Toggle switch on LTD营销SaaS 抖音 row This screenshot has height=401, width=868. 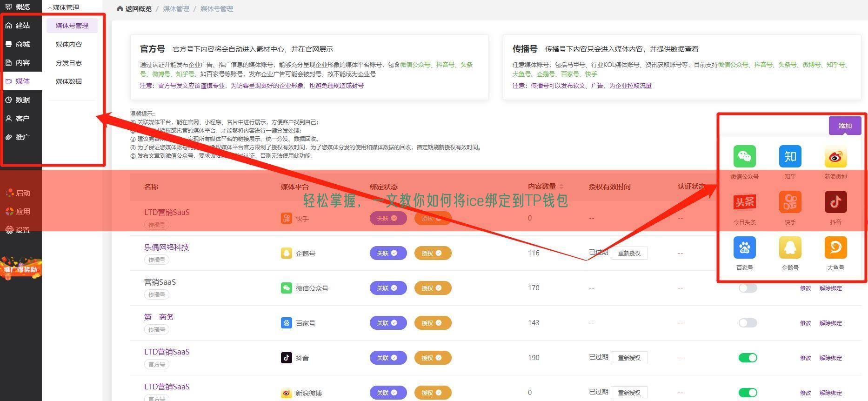pos(748,358)
